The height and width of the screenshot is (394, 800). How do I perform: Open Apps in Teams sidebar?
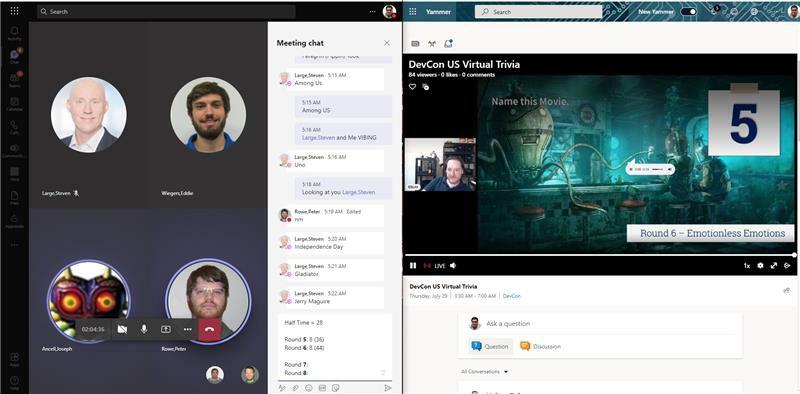(14, 359)
